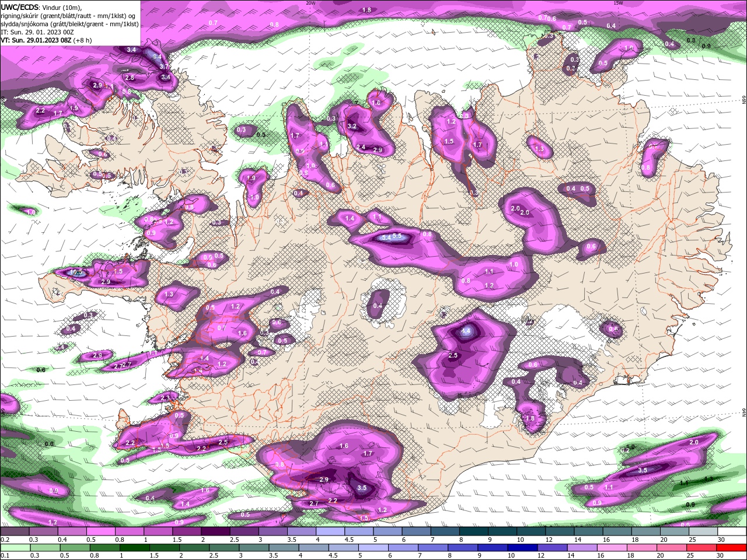747x560 pixels.
Task: Click the 3.2 precipitation value on the map
Action: 352,126
